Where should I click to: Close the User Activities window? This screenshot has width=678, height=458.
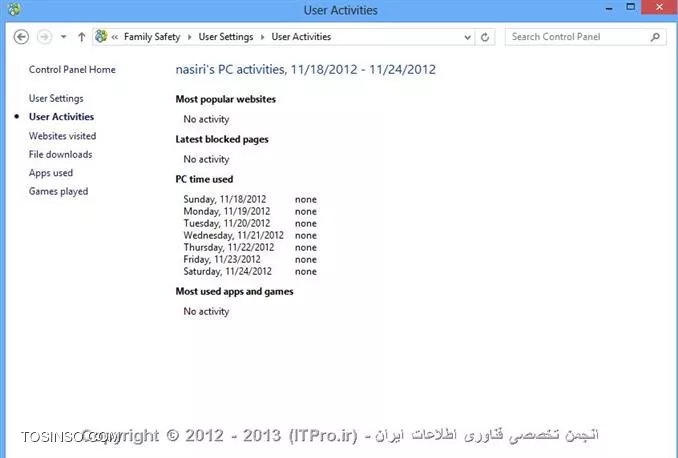pyautogui.click(x=659, y=7)
